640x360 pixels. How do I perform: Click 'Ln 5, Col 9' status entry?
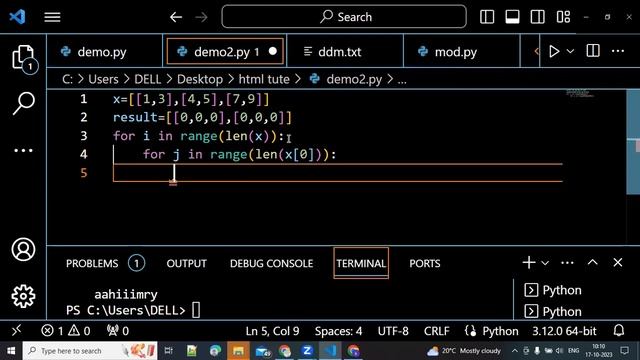[x=272, y=331]
